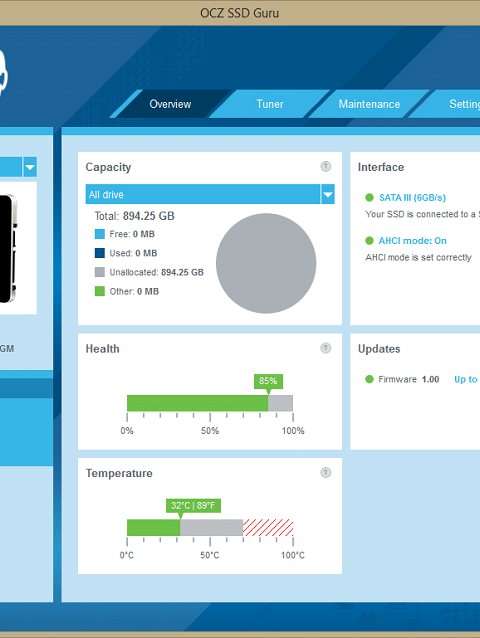Click the Capacity panel heading
Screen dimensions: 480x638
point(108,167)
